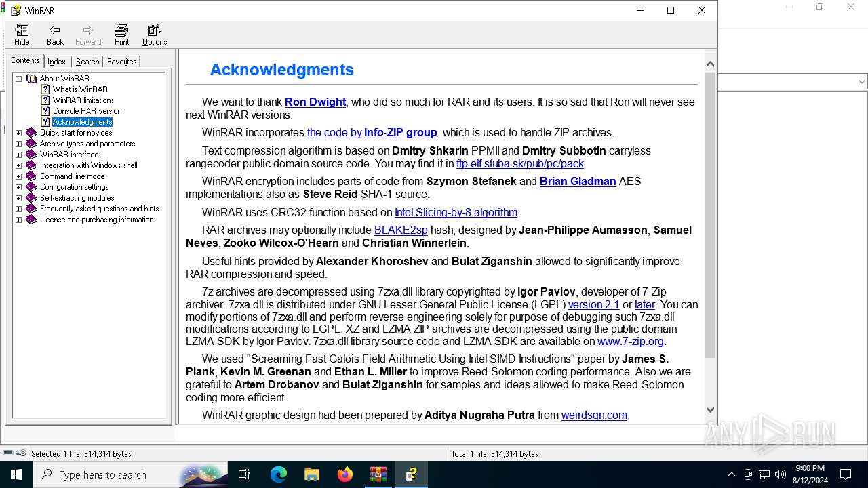Print the current help topic

click(x=121, y=35)
